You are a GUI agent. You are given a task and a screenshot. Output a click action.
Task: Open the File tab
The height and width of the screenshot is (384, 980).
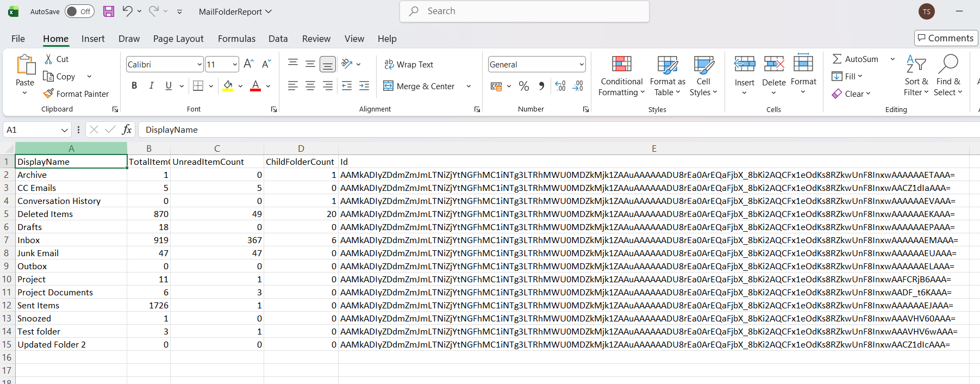tap(18, 39)
